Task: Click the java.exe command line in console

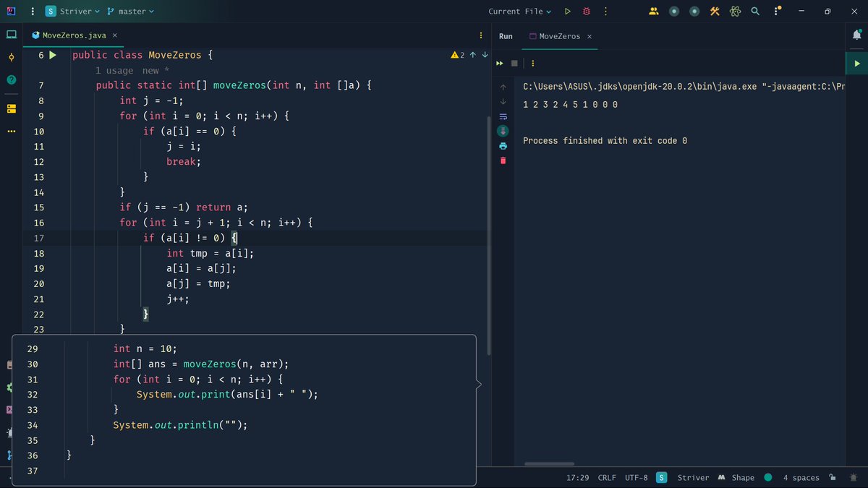Action: pos(684,87)
